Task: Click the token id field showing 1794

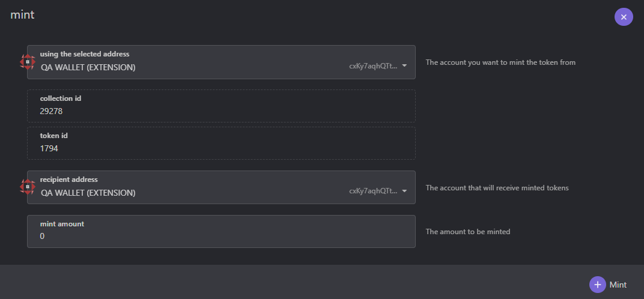Action: [x=221, y=143]
